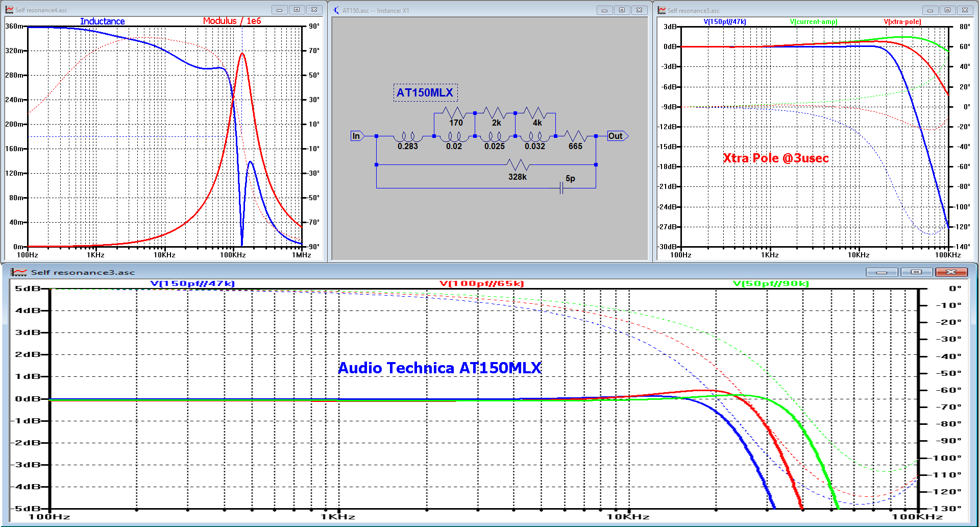
Task: Select the 170 ohm resistor symbol
Action: pyautogui.click(x=454, y=112)
